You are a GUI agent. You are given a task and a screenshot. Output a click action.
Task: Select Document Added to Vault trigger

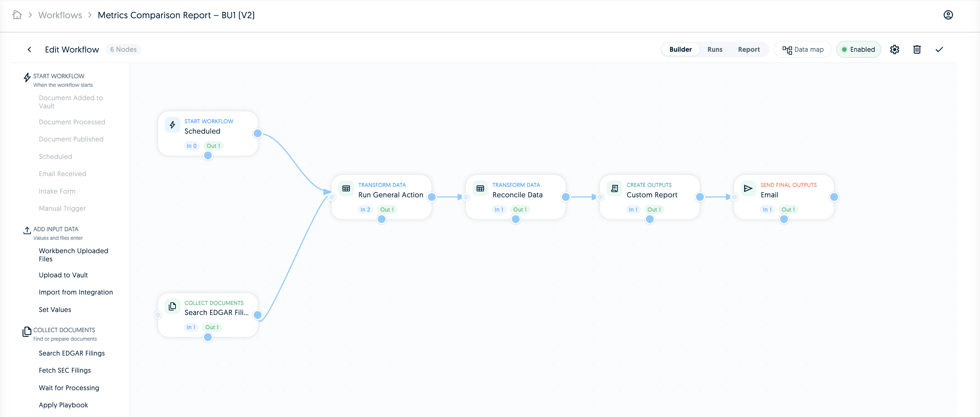tap(71, 102)
